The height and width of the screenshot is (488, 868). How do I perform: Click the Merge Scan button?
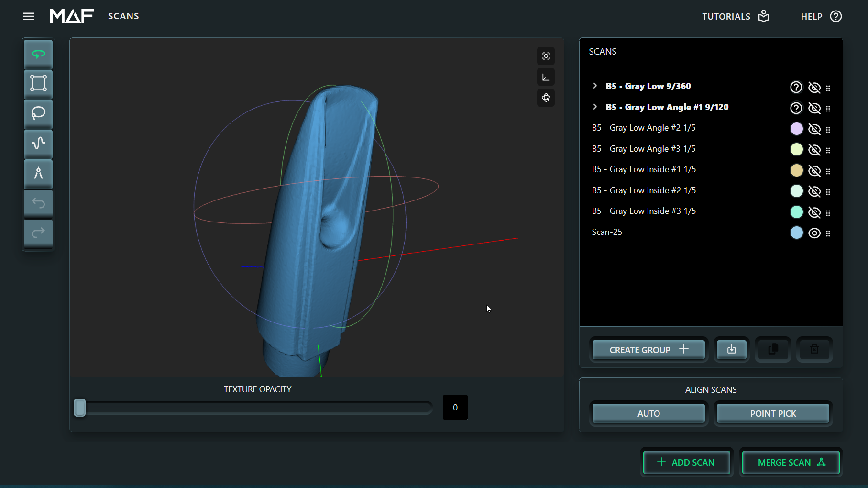(791, 462)
